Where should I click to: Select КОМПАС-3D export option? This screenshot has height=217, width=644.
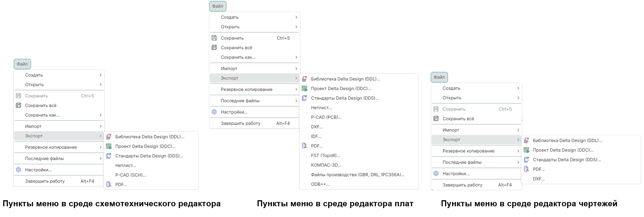326,165
